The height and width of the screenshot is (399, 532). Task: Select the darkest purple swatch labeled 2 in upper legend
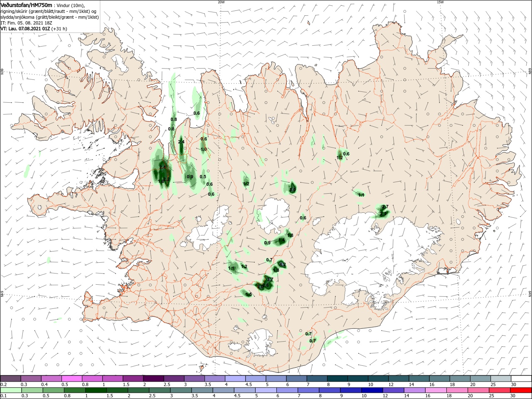[153, 379]
